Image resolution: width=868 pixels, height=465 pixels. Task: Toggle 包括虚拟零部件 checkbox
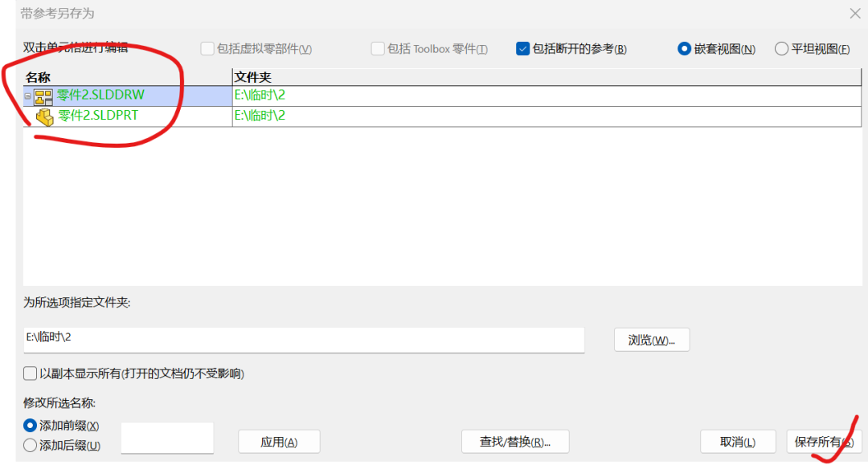tap(207, 49)
